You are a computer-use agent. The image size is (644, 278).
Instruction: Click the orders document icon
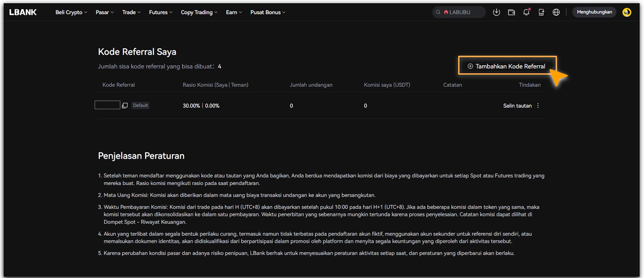tap(541, 12)
